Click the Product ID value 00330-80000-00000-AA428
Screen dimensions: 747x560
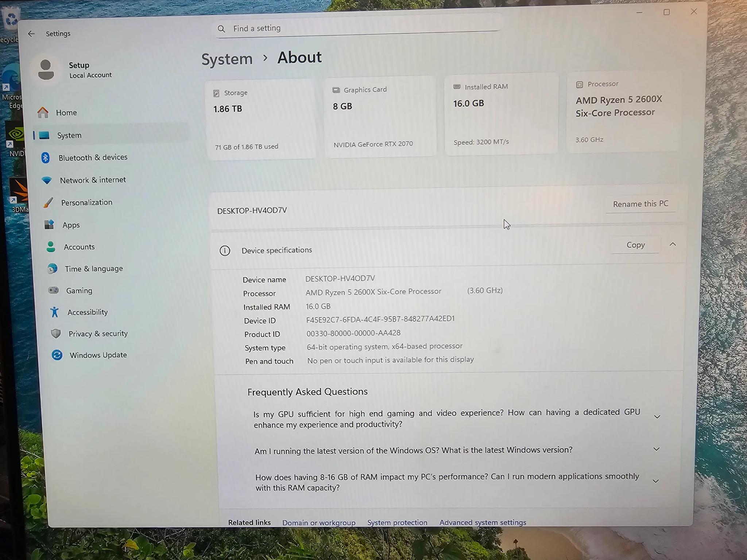pos(353,333)
